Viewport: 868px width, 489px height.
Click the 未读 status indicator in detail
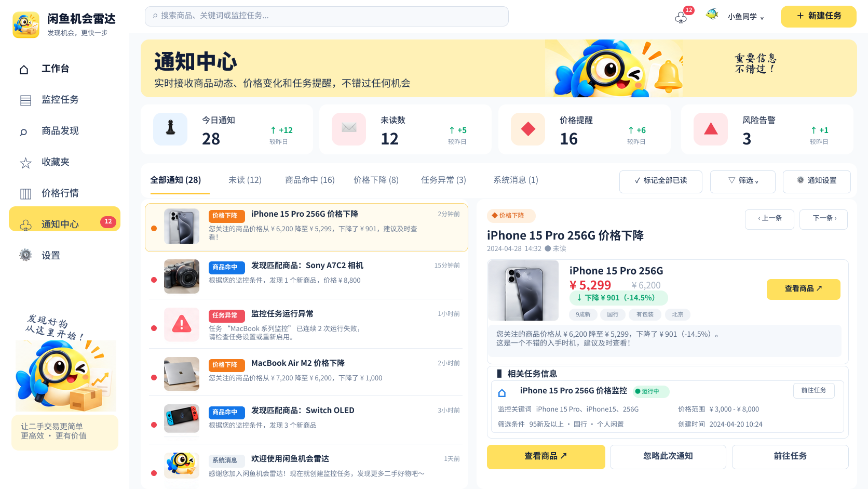click(x=555, y=249)
